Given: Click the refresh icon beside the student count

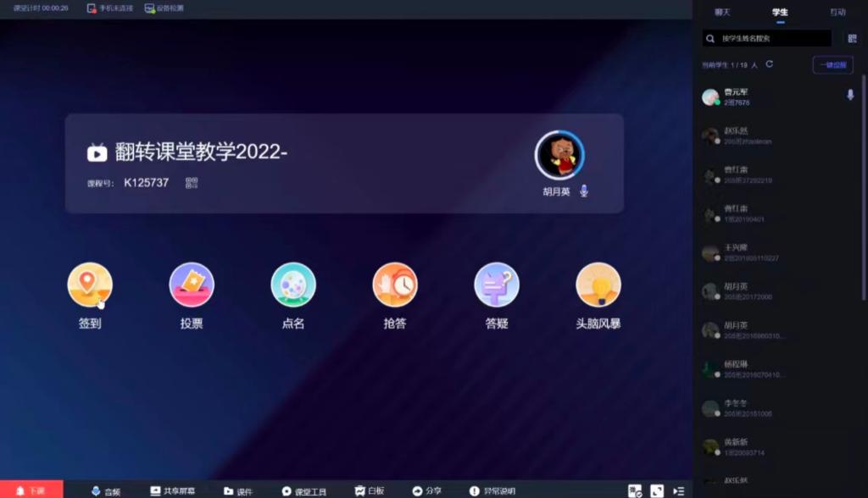Looking at the screenshot, I should coord(770,64).
